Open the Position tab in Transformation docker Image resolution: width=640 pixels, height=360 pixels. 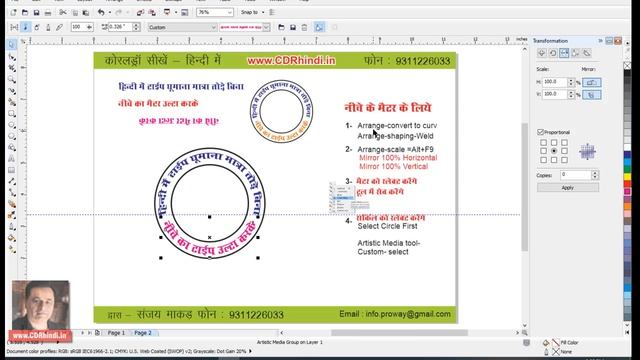click(x=542, y=53)
